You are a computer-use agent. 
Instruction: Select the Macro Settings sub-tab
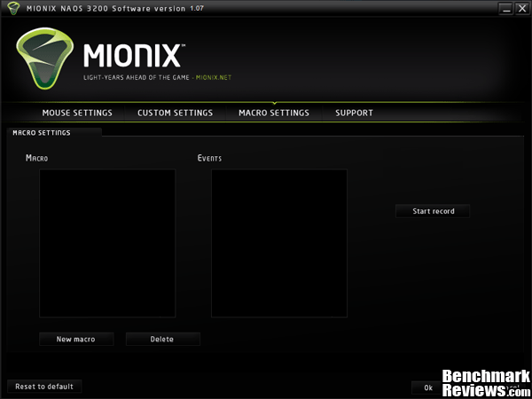[53, 133]
